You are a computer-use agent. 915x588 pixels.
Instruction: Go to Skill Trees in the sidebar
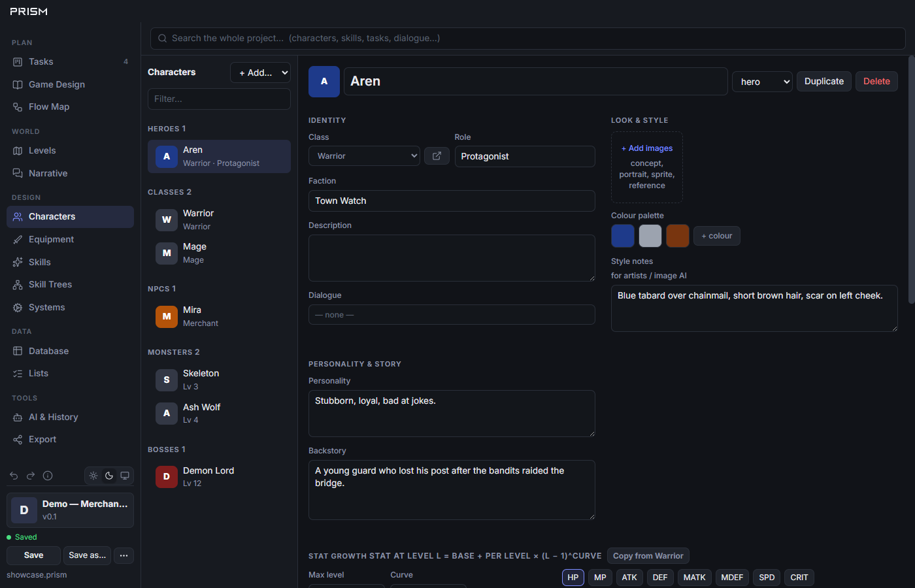pyautogui.click(x=70, y=285)
